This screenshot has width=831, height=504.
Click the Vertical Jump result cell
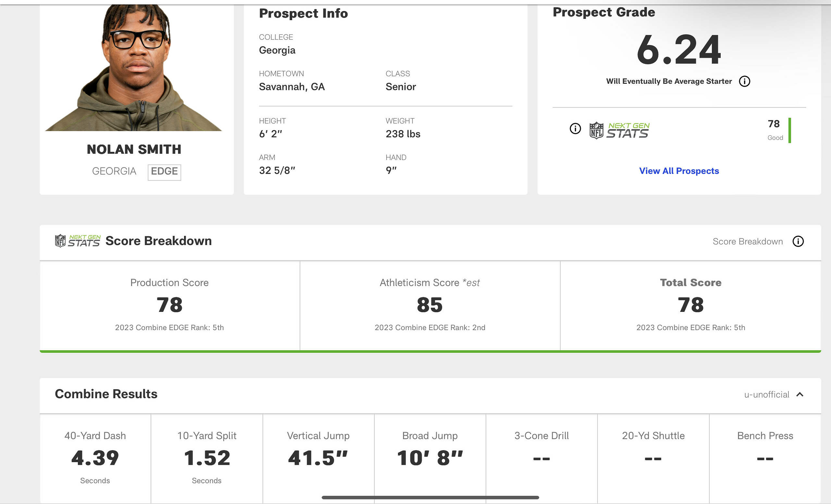(x=318, y=458)
